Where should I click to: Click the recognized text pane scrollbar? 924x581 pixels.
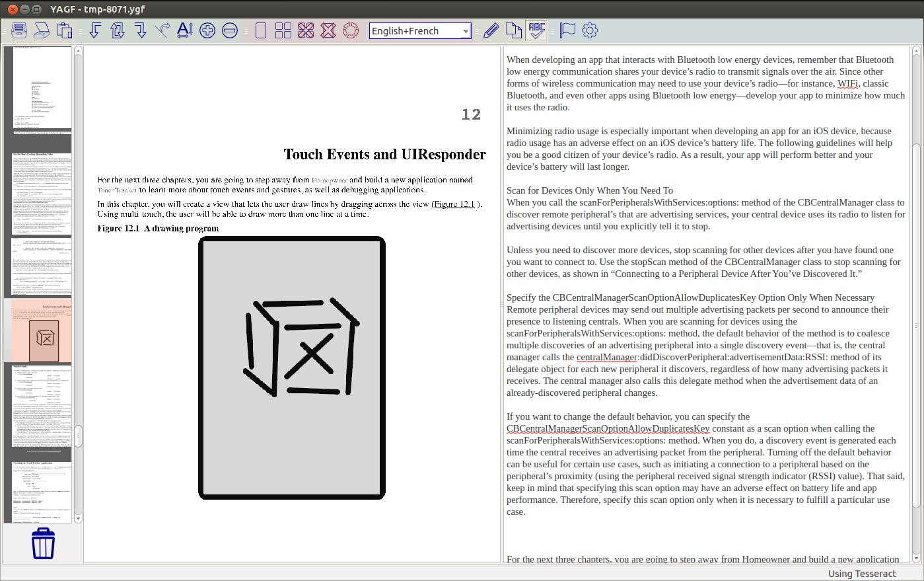[x=916, y=325]
